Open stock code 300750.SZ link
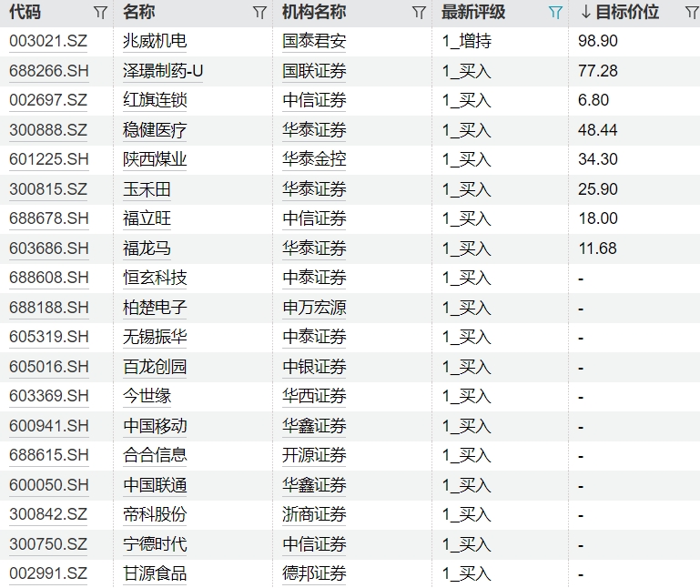This screenshot has height=588, width=700. tap(48, 543)
